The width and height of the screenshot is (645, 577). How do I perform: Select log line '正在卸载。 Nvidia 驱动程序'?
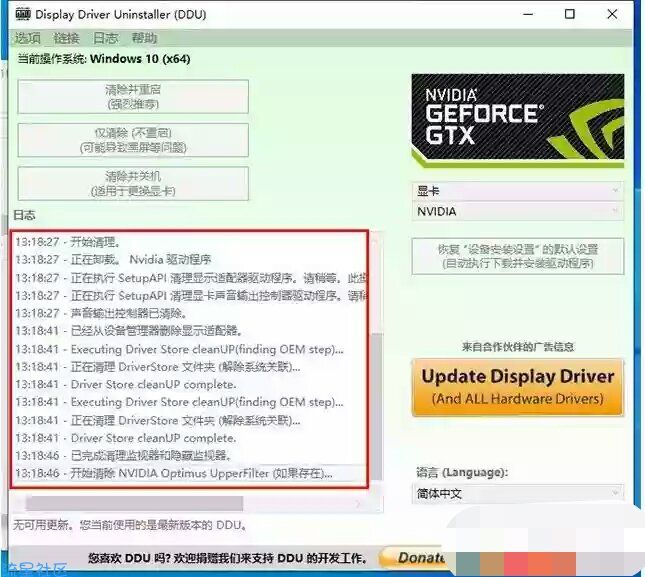click(114, 260)
